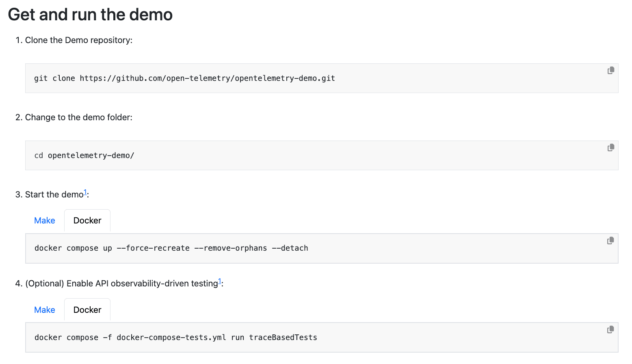Viewport: 632px width, 364px height.
Task: Switch to Make tab for observability-driven testing
Action: pyautogui.click(x=45, y=310)
